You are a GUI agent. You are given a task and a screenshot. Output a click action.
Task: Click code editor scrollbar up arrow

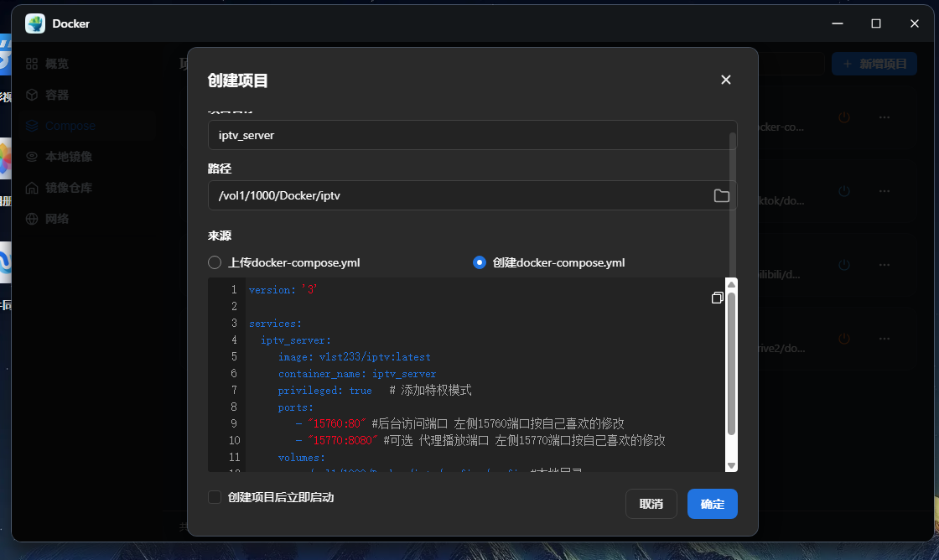pyautogui.click(x=731, y=284)
